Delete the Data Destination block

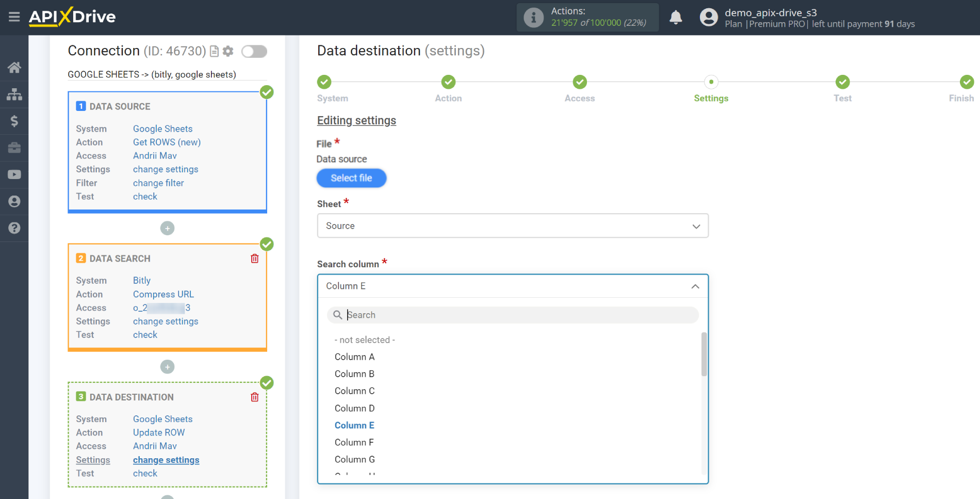255,397
